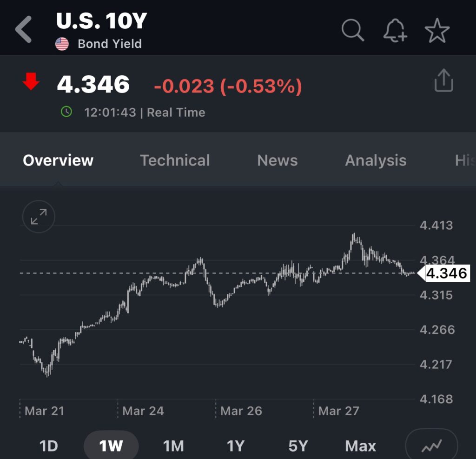The width and height of the screenshot is (476, 459).
Task: Switch to the 5Y range
Action: coord(298,446)
